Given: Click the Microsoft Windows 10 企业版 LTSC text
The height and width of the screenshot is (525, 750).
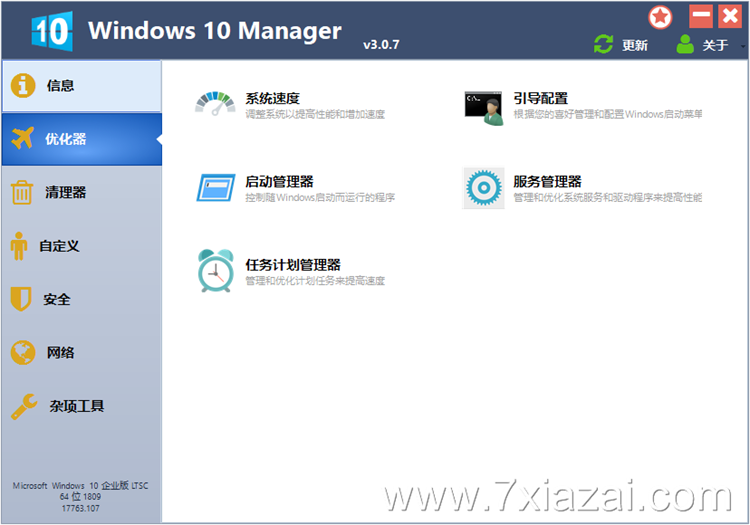Looking at the screenshot, I should (x=80, y=486).
